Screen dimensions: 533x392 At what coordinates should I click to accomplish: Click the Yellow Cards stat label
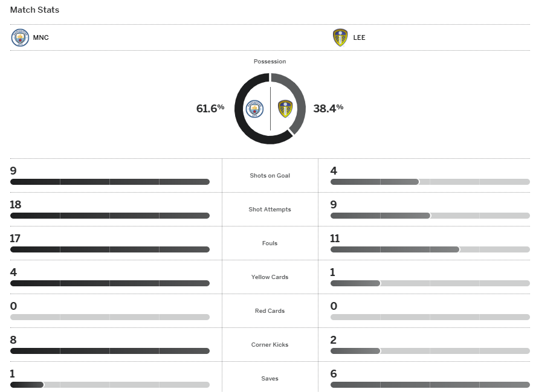click(270, 277)
